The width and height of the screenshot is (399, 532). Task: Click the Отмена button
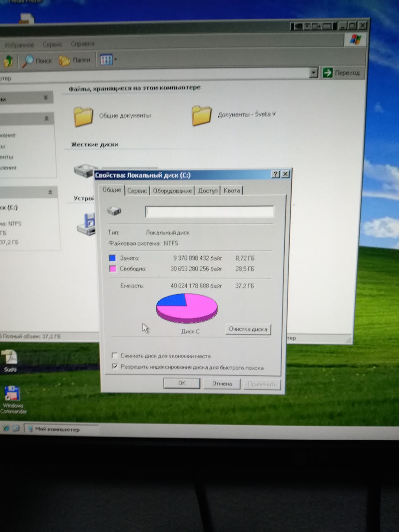tap(222, 384)
